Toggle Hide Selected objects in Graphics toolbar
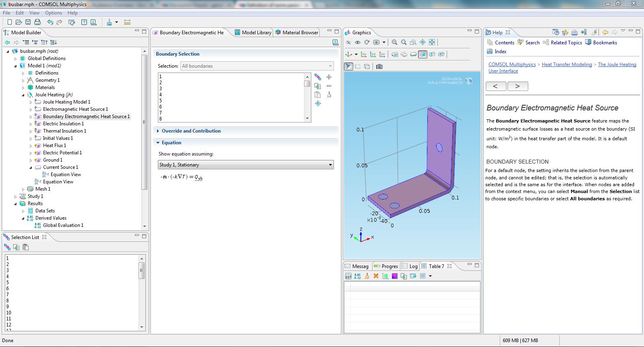 [x=348, y=42]
